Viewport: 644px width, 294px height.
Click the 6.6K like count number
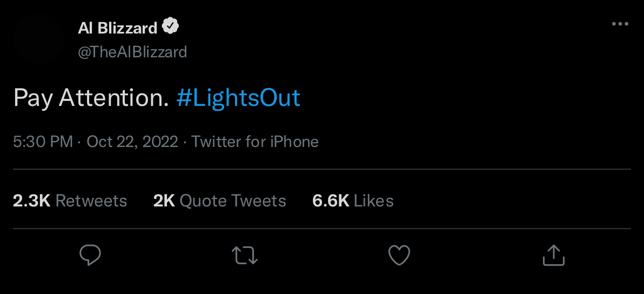click(331, 201)
